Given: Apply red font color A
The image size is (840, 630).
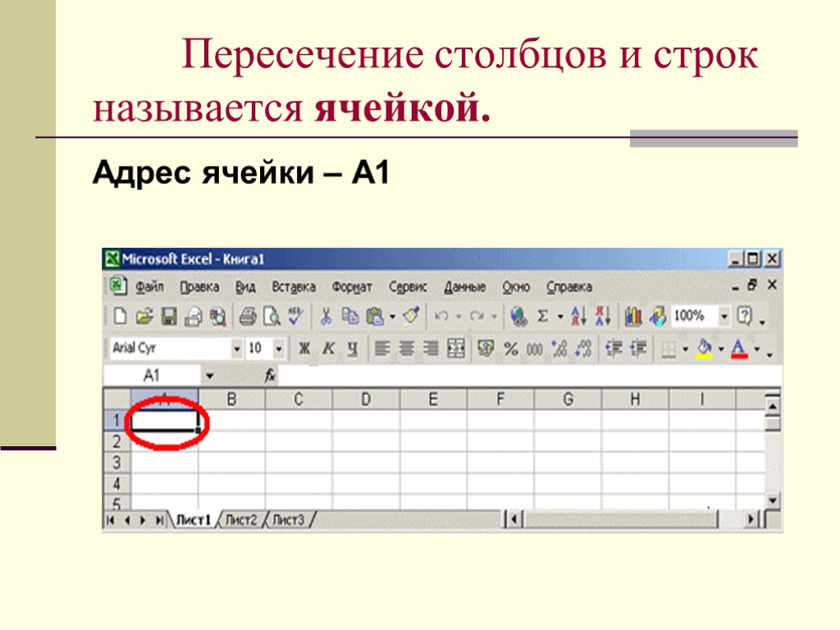Looking at the screenshot, I should (739, 349).
